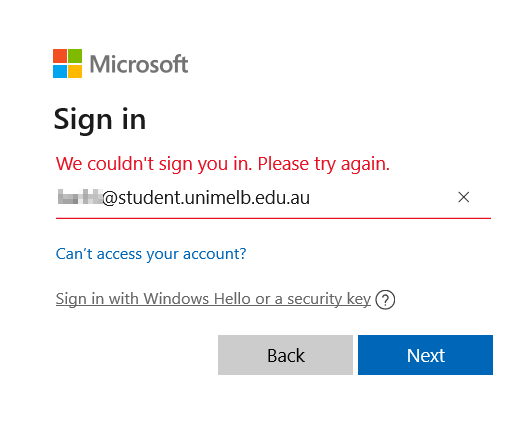Go back with the Back button
Screen dimensions: 532x427
[x=285, y=355]
